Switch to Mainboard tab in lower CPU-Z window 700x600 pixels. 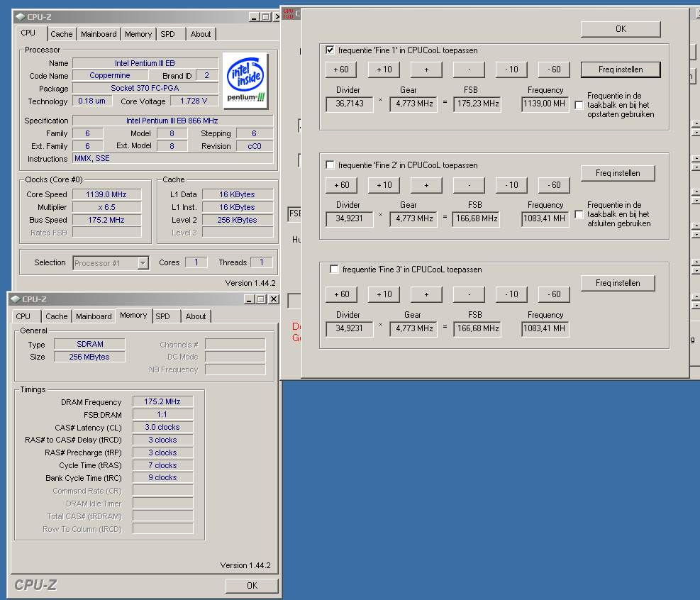[x=94, y=316]
